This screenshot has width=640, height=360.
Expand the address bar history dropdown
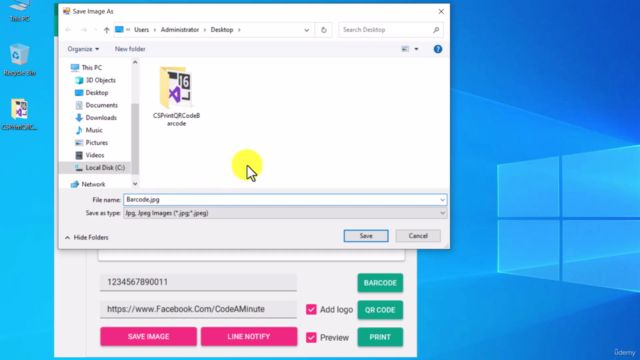(x=307, y=30)
